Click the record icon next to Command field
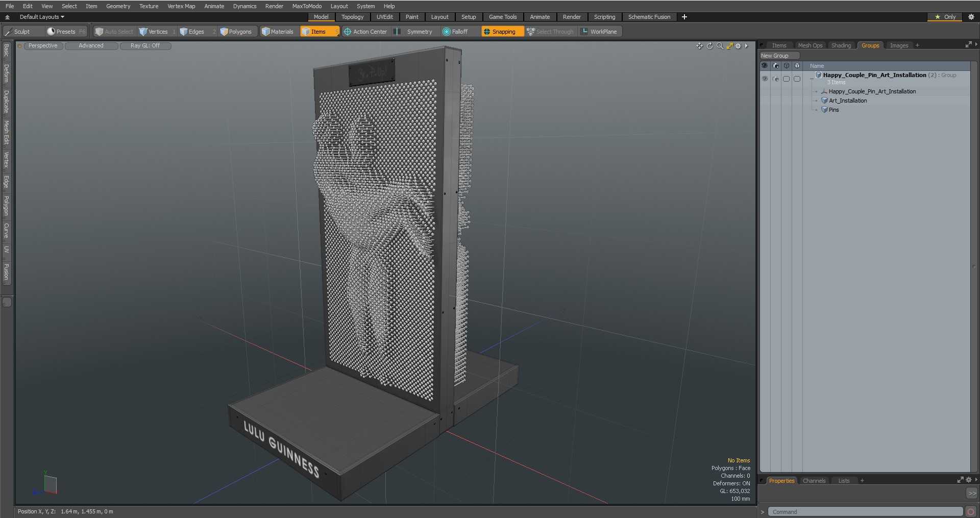Image resolution: width=980 pixels, height=518 pixels. coord(971,511)
